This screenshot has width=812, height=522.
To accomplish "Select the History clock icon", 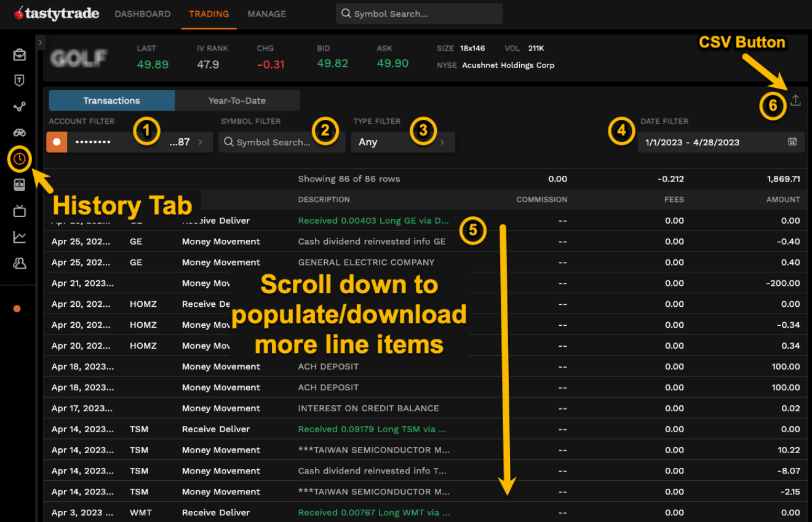I will 19,159.
